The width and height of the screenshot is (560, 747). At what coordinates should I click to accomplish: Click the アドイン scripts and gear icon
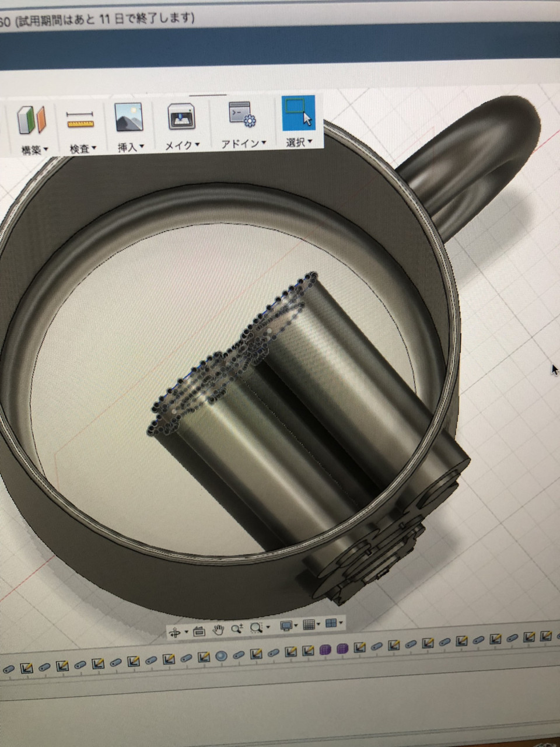click(x=243, y=114)
